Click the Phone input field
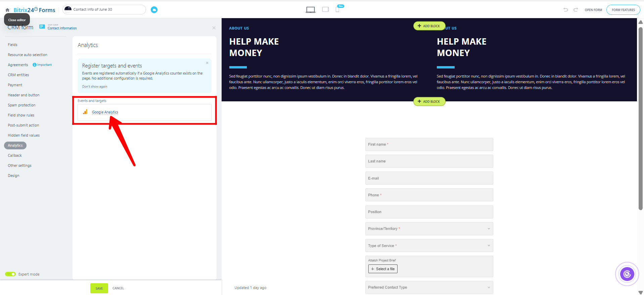The width and height of the screenshot is (644, 295). point(429,195)
